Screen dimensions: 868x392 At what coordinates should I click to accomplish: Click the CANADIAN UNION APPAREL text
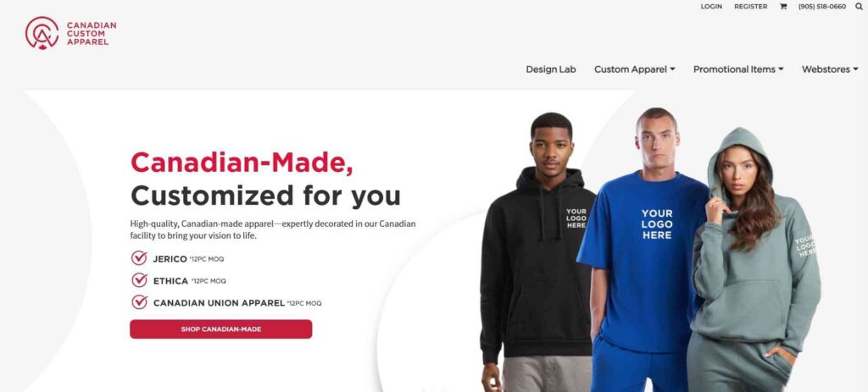(219, 303)
